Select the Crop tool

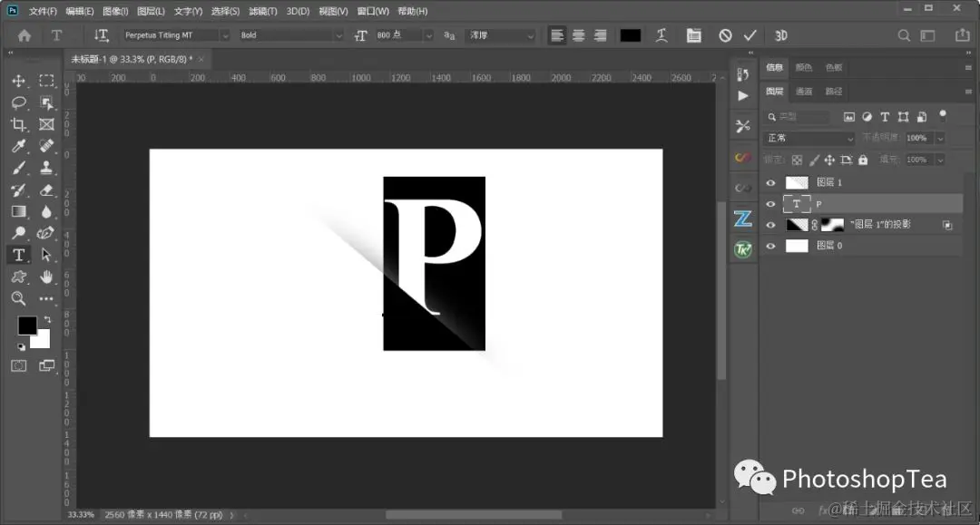point(19,124)
